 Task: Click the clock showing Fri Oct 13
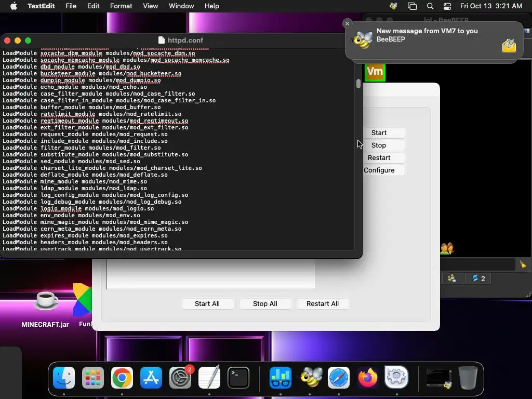tap(491, 6)
